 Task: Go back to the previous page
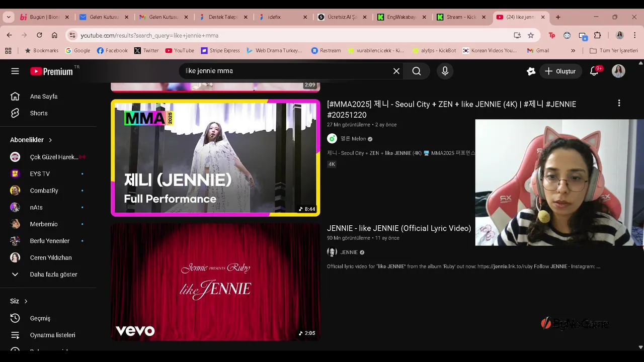click(x=10, y=35)
